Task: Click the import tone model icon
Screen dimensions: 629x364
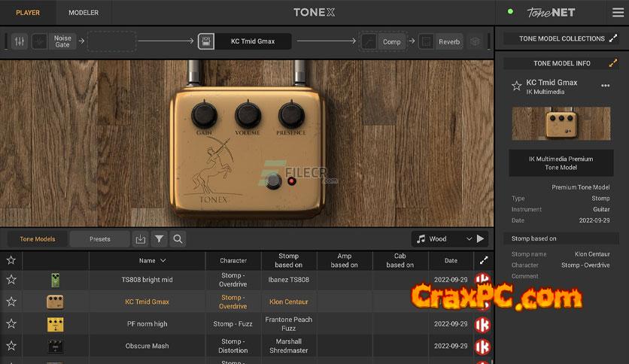Action: click(141, 239)
